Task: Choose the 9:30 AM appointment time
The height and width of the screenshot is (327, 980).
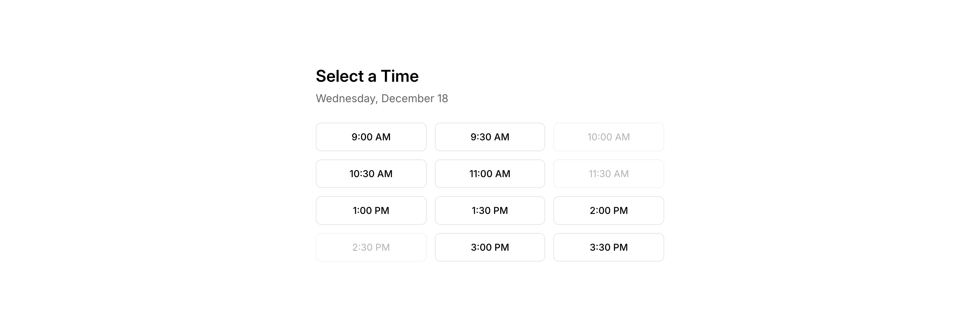Action: pos(490,137)
